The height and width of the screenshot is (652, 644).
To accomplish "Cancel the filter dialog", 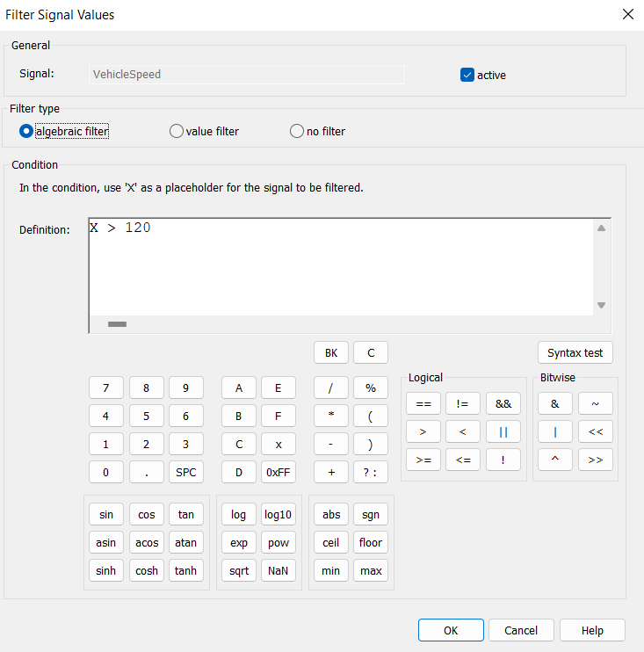I will click(521, 630).
